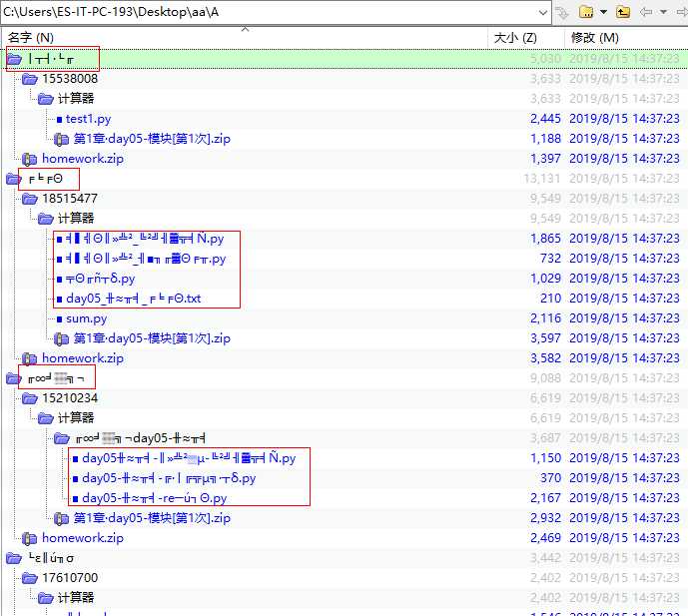Click the folder icon in the 3,442 row
Viewport: 688px width, 616px height.
[14, 558]
